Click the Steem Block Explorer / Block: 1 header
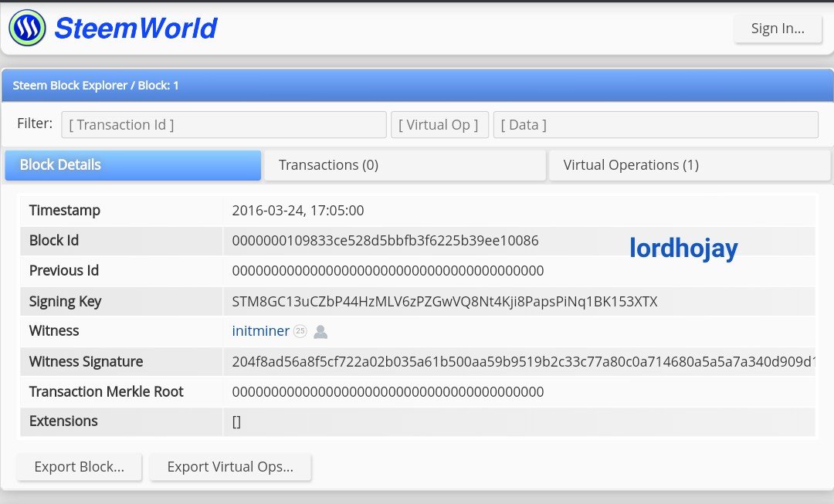 pyautogui.click(x=96, y=86)
